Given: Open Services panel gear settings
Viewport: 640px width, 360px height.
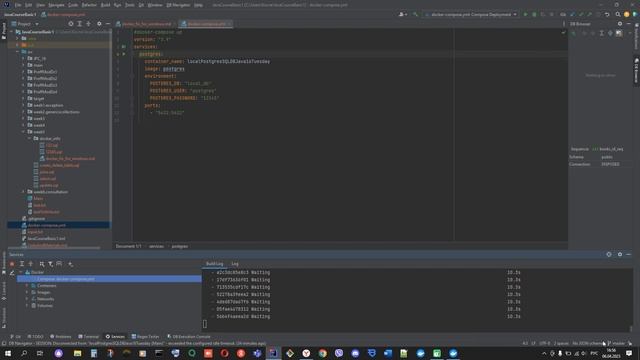Looking at the screenshot, I should pyautogui.click(x=620, y=254).
